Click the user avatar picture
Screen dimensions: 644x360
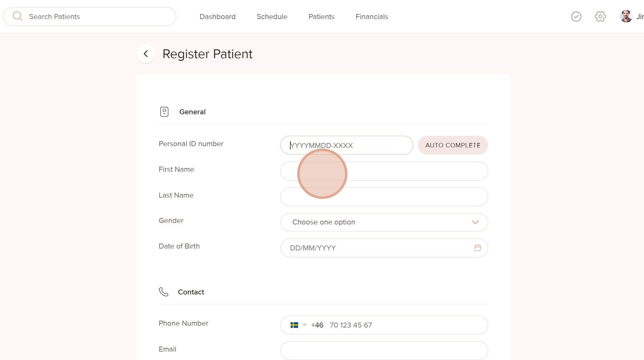pyautogui.click(x=626, y=17)
